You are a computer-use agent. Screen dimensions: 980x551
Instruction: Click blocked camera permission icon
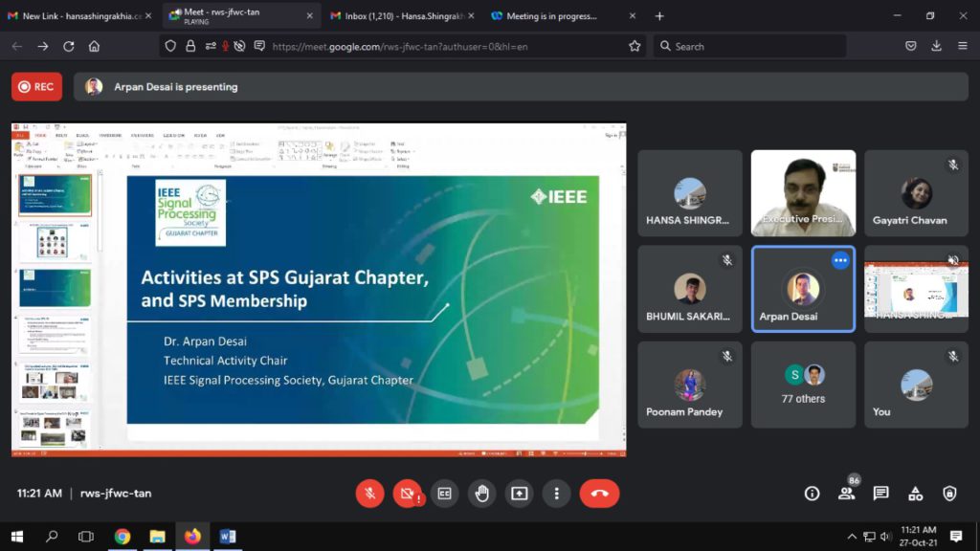(239, 46)
